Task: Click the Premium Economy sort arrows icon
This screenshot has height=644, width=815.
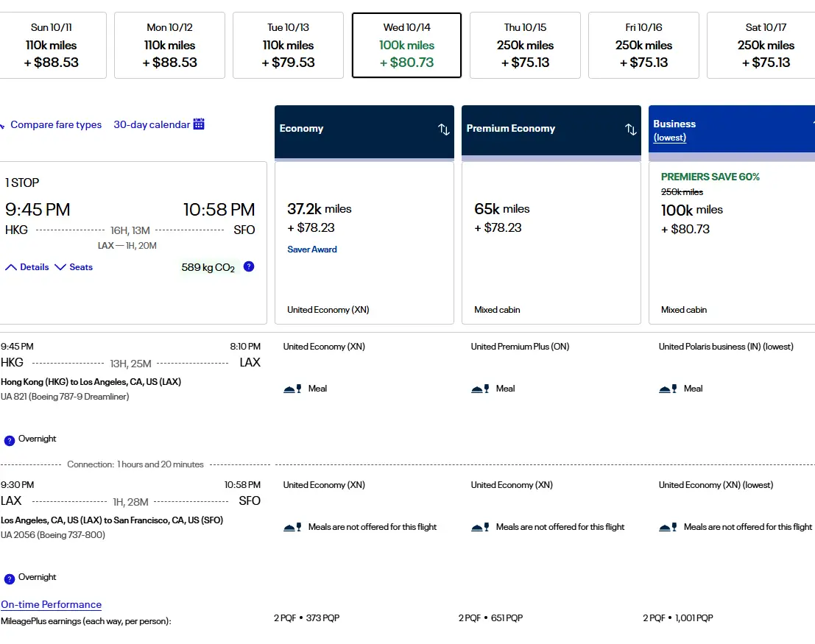Action: click(631, 130)
